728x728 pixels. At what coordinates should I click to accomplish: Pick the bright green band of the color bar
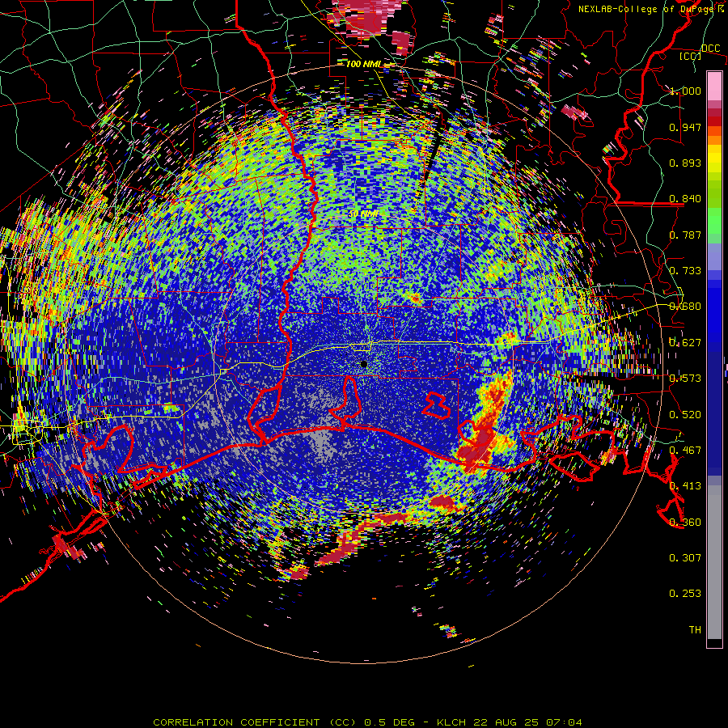coord(714,224)
